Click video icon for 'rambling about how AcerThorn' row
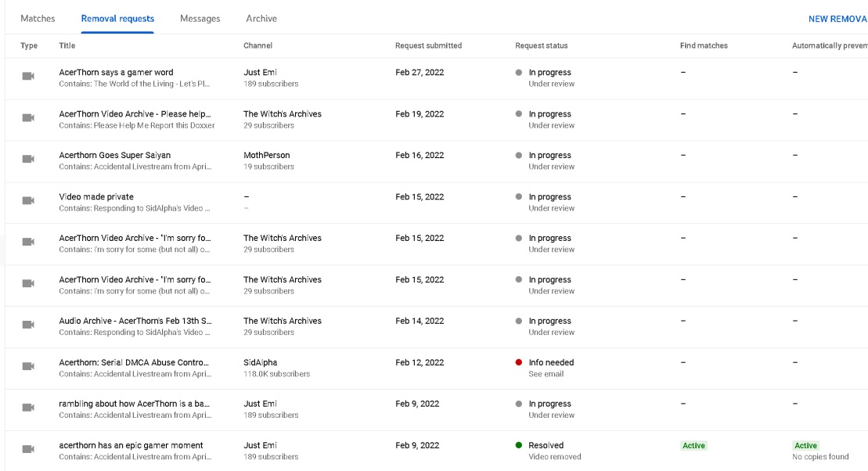This screenshot has height=471, width=868. [28, 408]
